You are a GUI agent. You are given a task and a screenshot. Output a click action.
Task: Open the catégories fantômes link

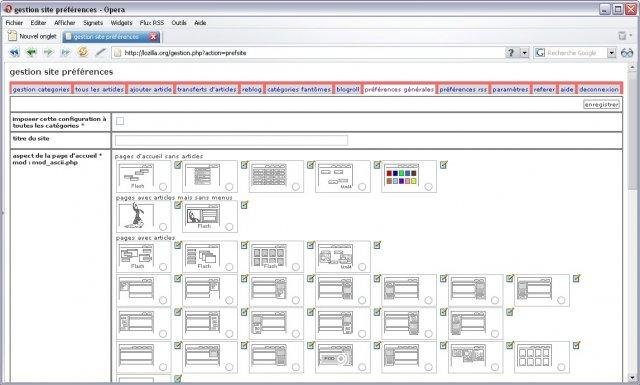click(299, 89)
